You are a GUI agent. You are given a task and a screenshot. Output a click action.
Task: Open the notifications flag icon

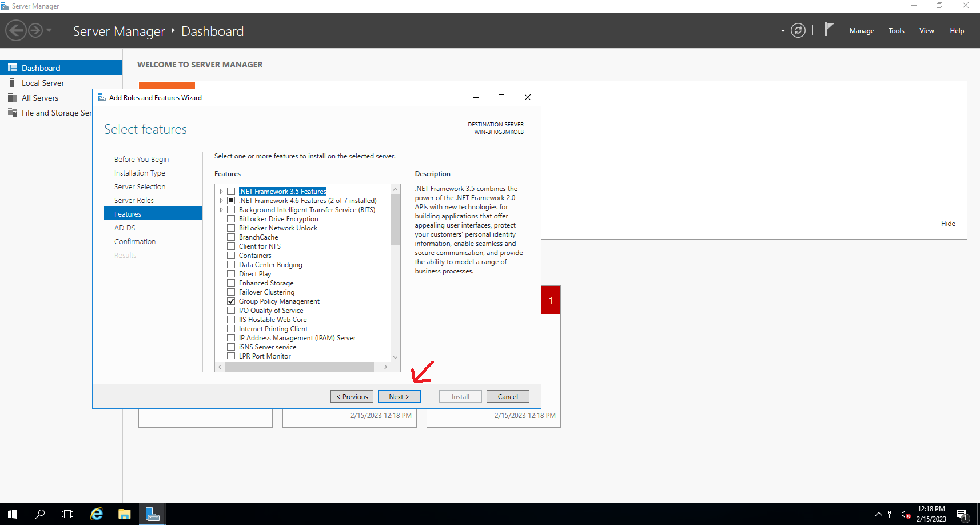click(x=829, y=29)
